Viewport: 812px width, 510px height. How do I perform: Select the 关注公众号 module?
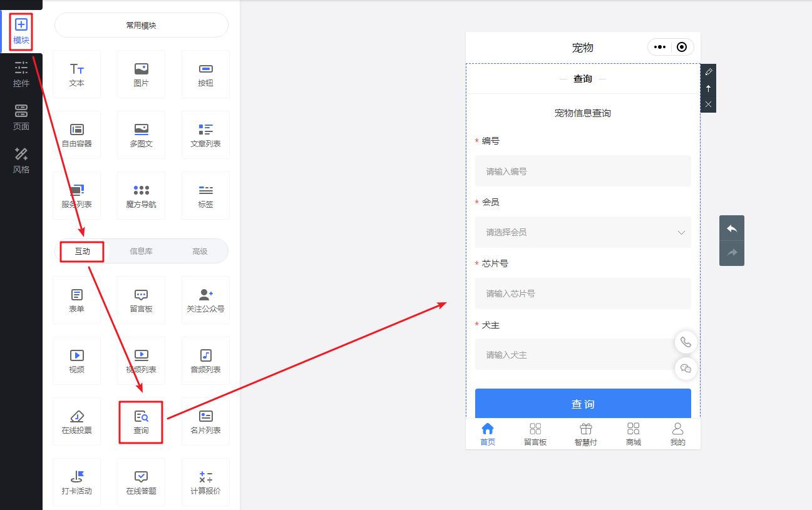206,300
